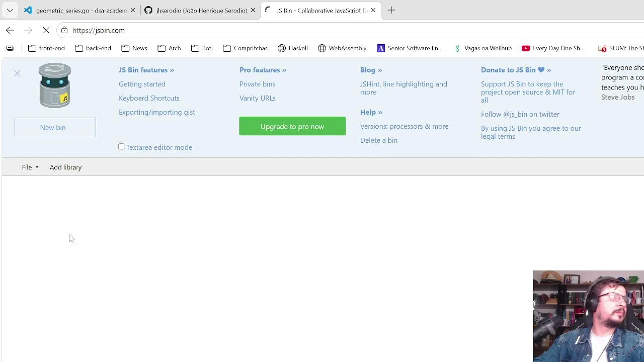Viewport: 644px width, 362px height.
Task: Open Follow @js_bin on twitter link
Action: (520, 114)
